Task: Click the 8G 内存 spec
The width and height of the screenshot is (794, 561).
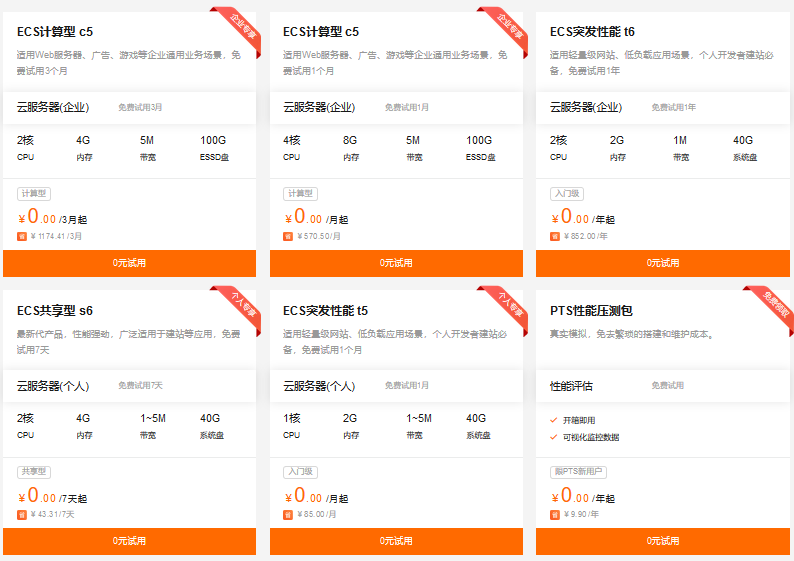Action: coord(350,148)
